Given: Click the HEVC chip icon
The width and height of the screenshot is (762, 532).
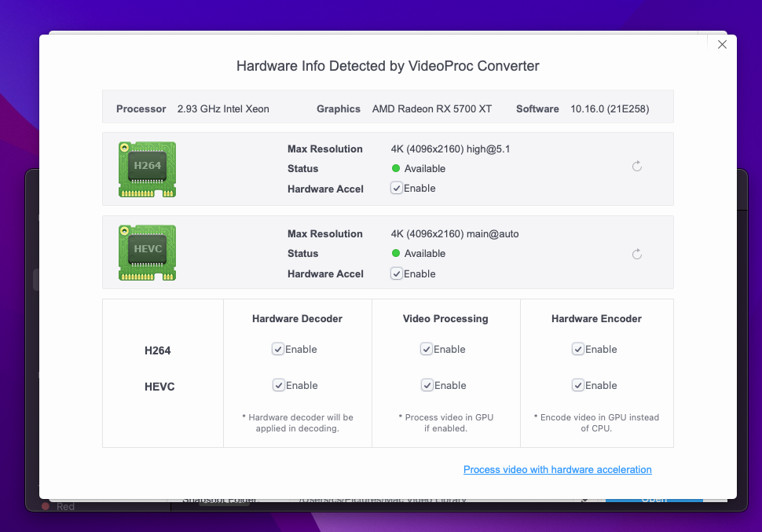Looking at the screenshot, I should [147, 253].
